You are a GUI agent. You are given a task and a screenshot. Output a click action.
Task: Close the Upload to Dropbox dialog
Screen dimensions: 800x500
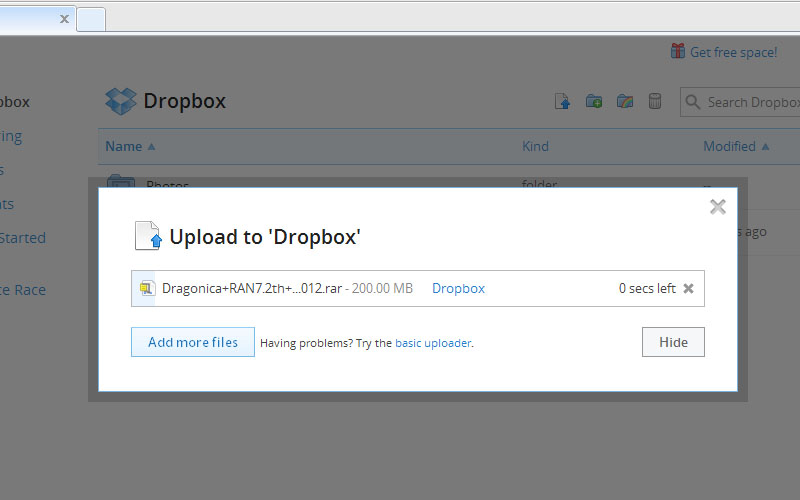point(717,207)
